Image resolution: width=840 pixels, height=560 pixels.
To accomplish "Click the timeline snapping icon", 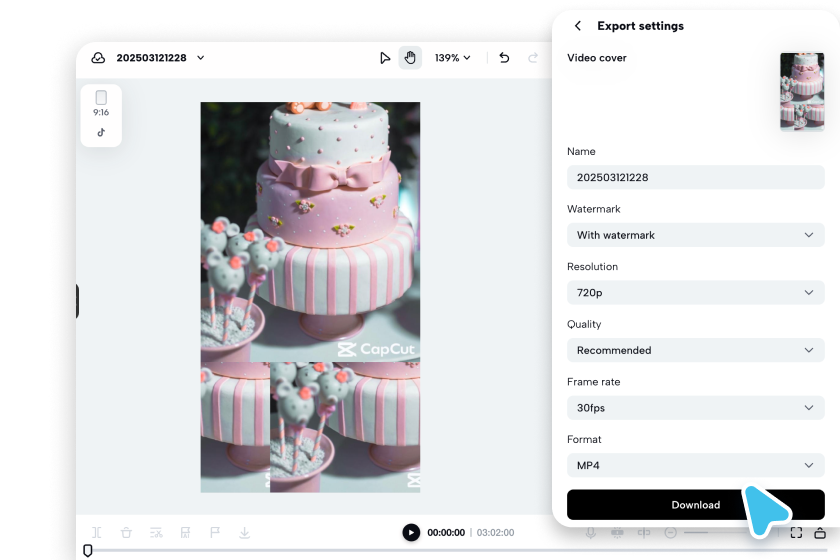I will [x=617, y=533].
